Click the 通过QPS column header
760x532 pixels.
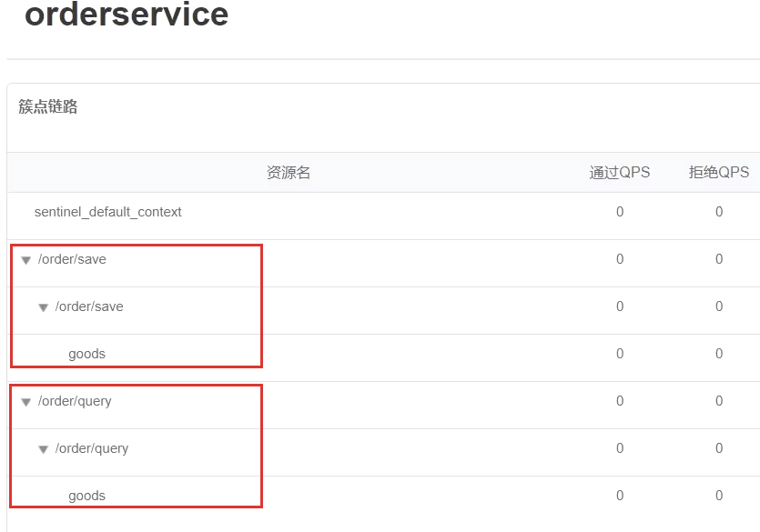[620, 172]
